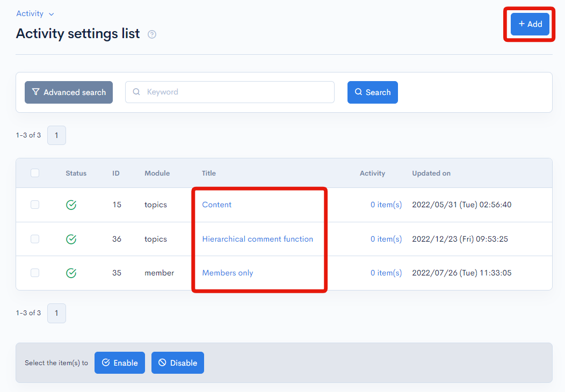Open the Content title link
The width and height of the screenshot is (565, 392).
[217, 205]
